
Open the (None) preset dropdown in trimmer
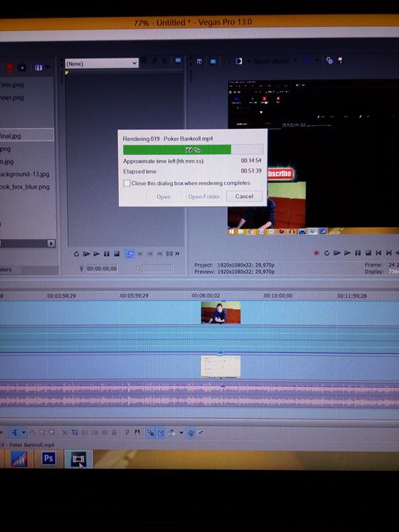tap(102, 64)
